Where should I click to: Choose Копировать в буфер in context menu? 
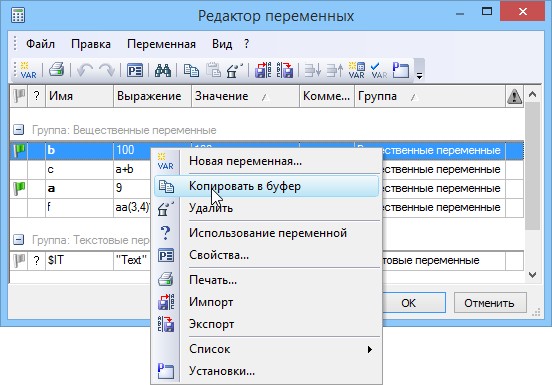[x=266, y=186]
